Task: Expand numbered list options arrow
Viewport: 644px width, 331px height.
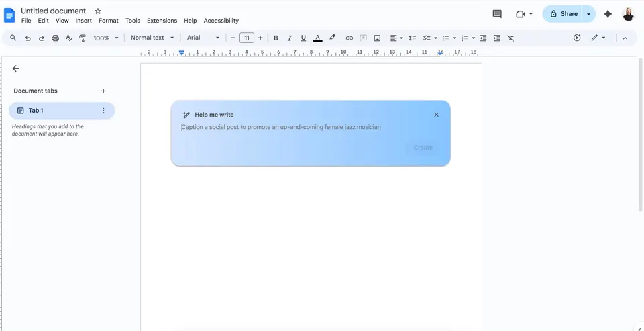Action: pos(474,38)
